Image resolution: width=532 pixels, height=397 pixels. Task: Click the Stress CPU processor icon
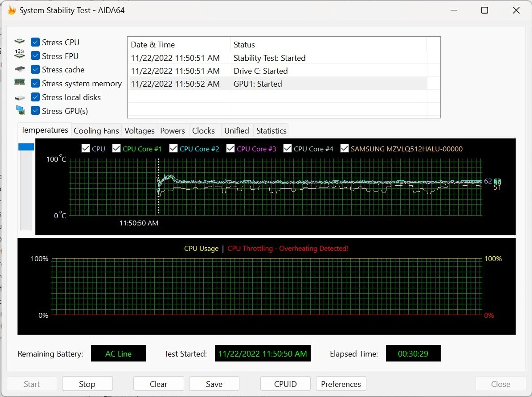tap(19, 42)
